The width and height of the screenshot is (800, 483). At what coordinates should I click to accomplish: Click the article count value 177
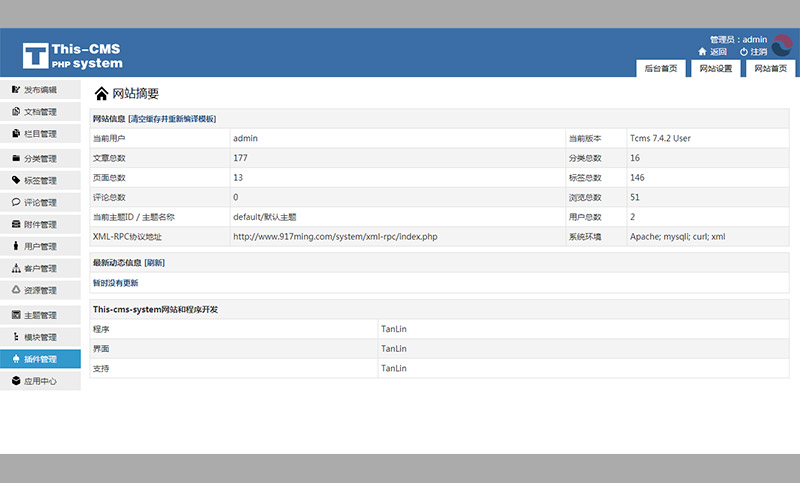(240, 158)
